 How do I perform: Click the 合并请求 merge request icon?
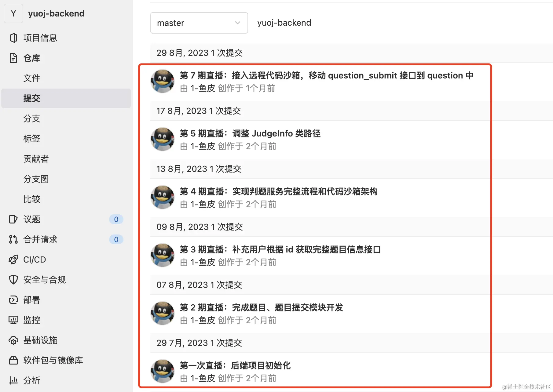(13, 239)
